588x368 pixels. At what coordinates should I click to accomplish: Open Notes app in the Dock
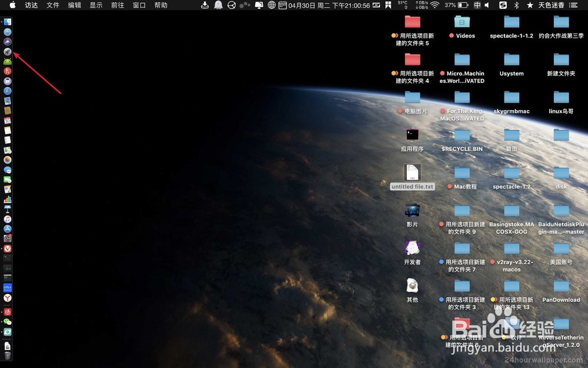[x=8, y=130]
